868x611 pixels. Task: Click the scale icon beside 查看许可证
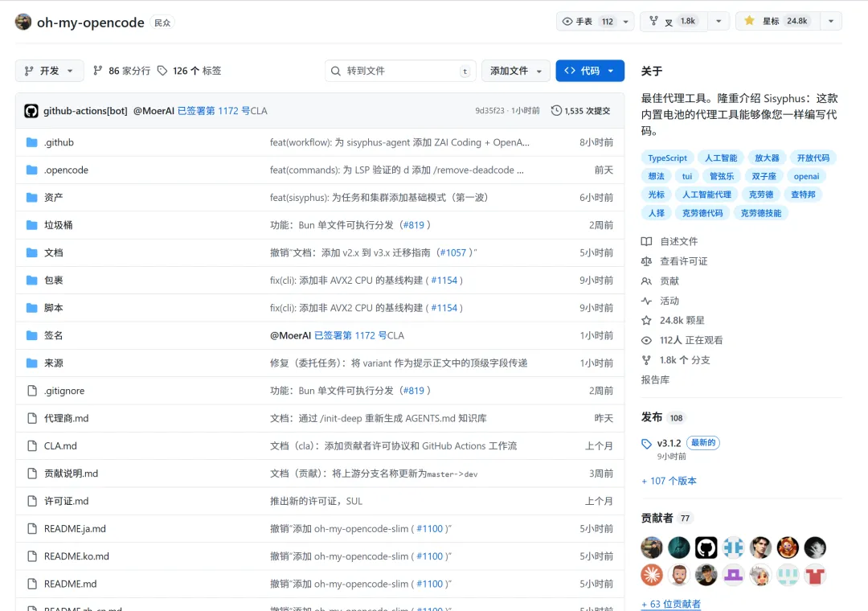[646, 261]
